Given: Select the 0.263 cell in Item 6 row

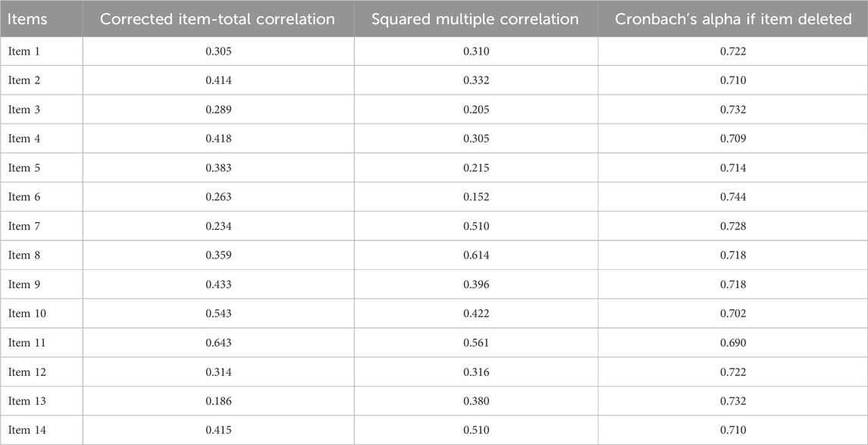Looking at the screenshot, I should click(x=218, y=197).
